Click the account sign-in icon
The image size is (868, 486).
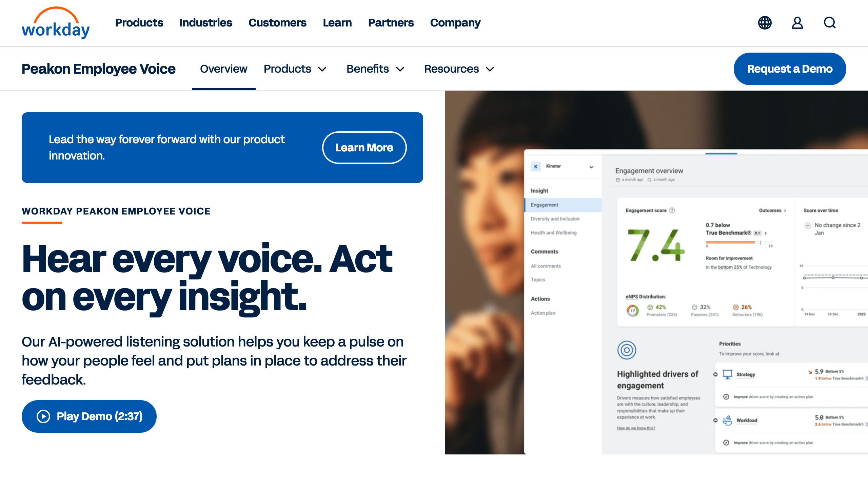(x=797, y=23)
